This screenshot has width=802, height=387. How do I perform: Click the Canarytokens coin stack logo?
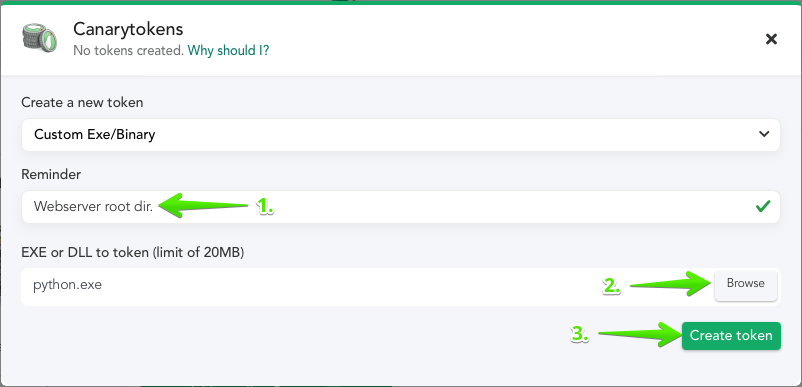(39, 37)
